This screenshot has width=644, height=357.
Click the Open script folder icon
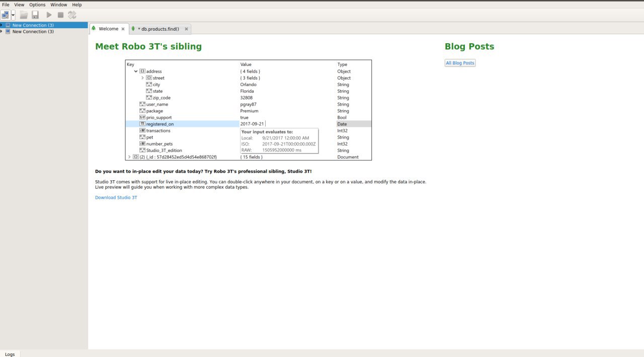click(24, 15)
